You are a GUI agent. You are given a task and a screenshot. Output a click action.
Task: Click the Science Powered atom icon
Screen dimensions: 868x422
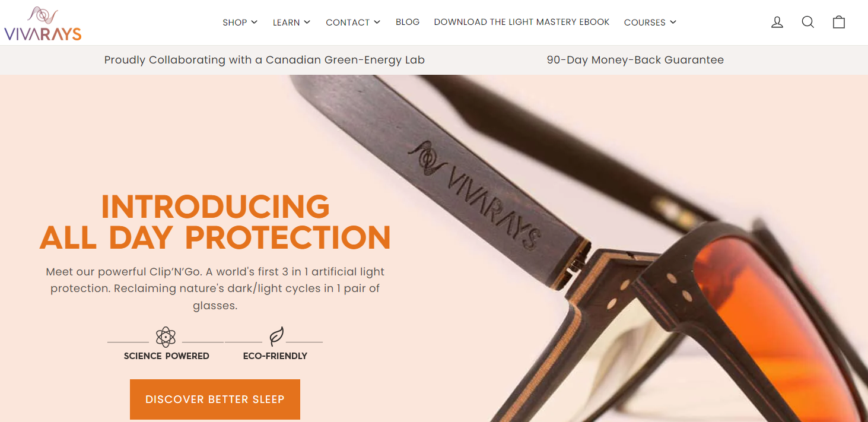pos(166,337)
